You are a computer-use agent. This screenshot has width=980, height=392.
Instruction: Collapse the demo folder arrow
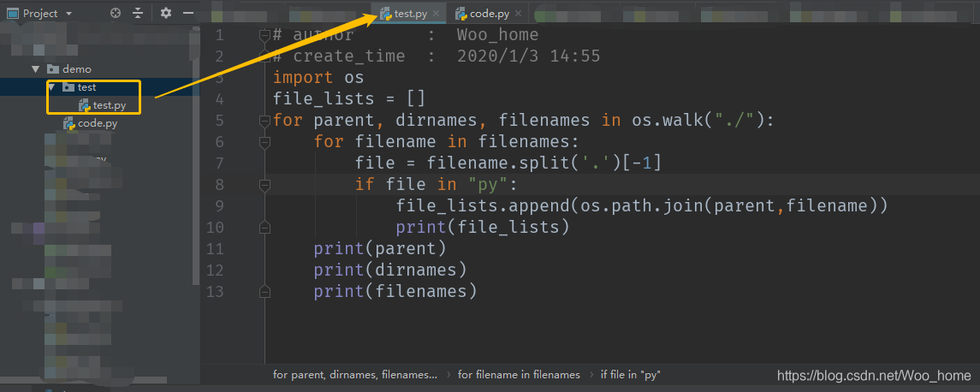click(x=36, y=69)
